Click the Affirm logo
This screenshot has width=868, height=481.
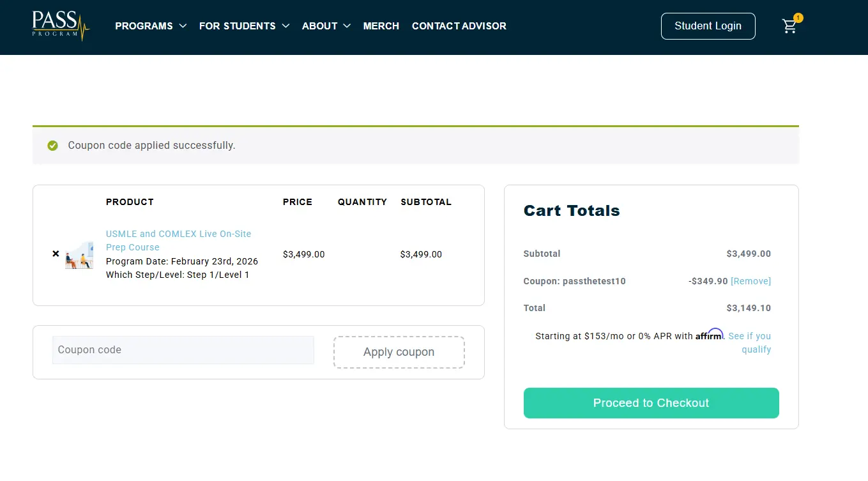[709, 335]
